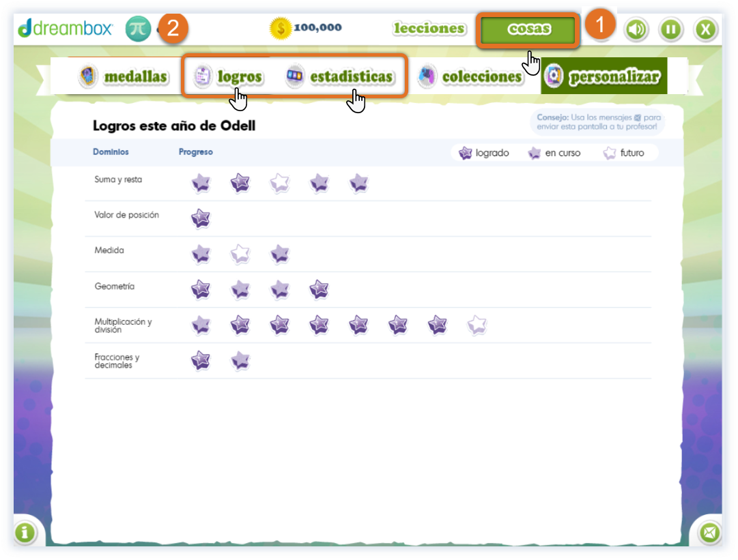Click the gold coin icon
The height and width of the screenshot is (560, 738).
pyautogui.click(x=281, y=29)
